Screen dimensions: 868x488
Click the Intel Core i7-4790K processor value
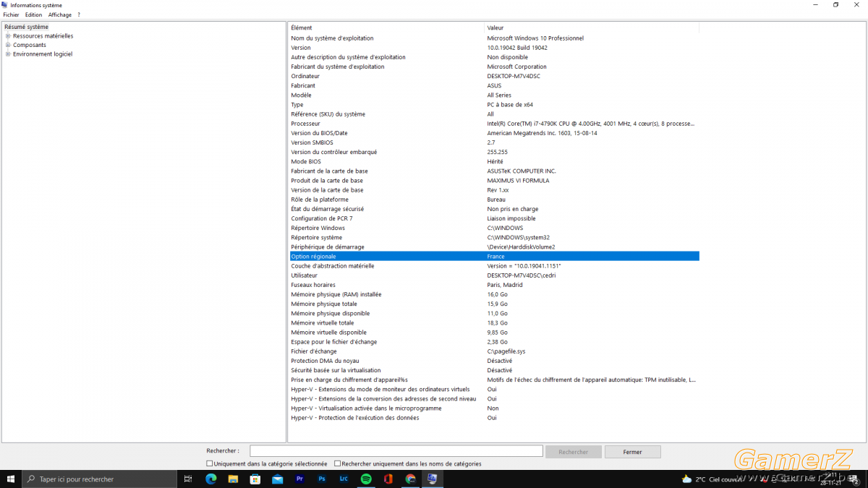click(x=591, y=124)
